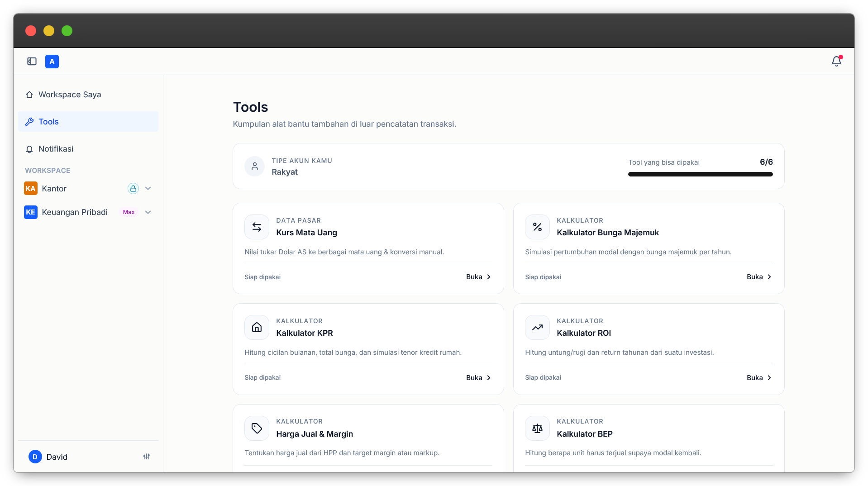
Task: Click the Tool yang bisa dipakai progress bar
Action: (701, 174)
